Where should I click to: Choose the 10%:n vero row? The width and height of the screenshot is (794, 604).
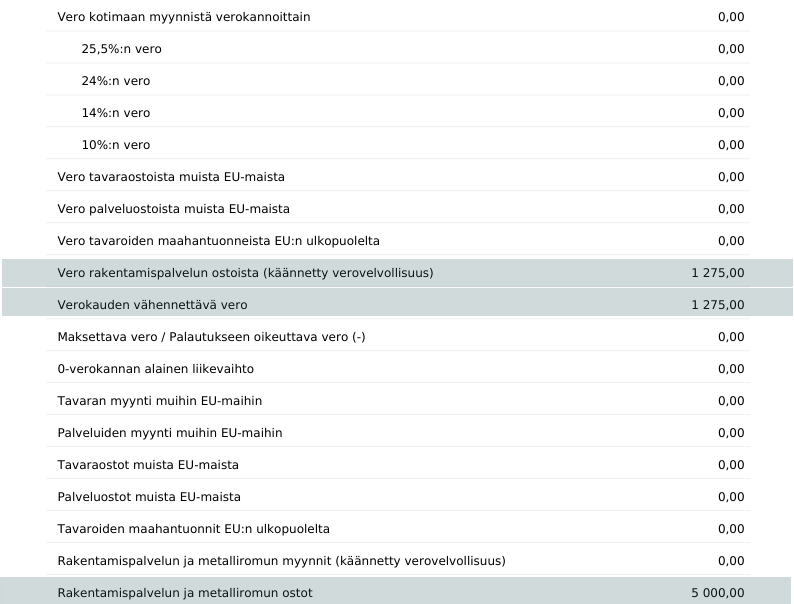(x=116, y=145)
